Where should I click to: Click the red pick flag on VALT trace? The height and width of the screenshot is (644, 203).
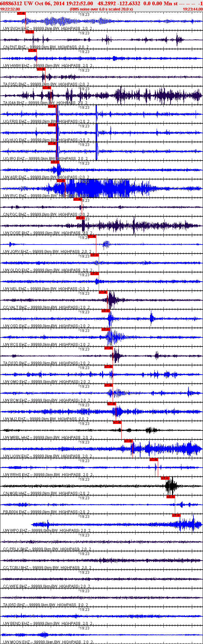[103, 292]
